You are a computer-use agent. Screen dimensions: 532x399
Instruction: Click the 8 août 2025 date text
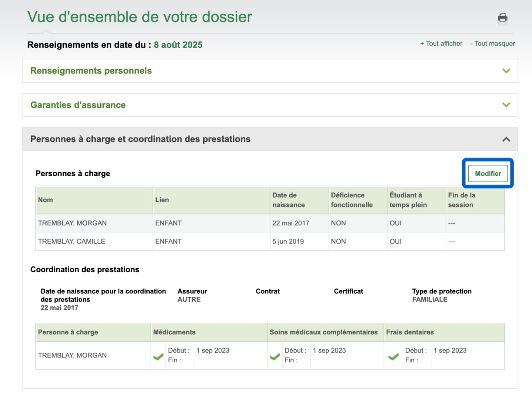[x=178, y=45]
